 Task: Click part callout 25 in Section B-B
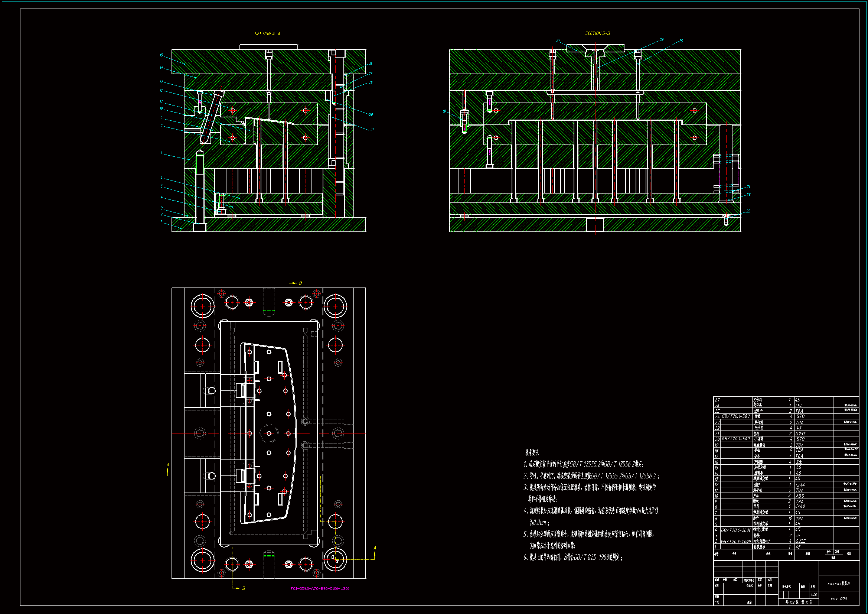point(681,41)
